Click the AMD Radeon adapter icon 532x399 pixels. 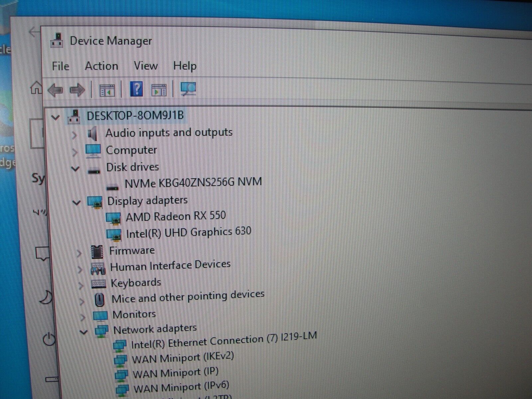(x=113, y=218)
